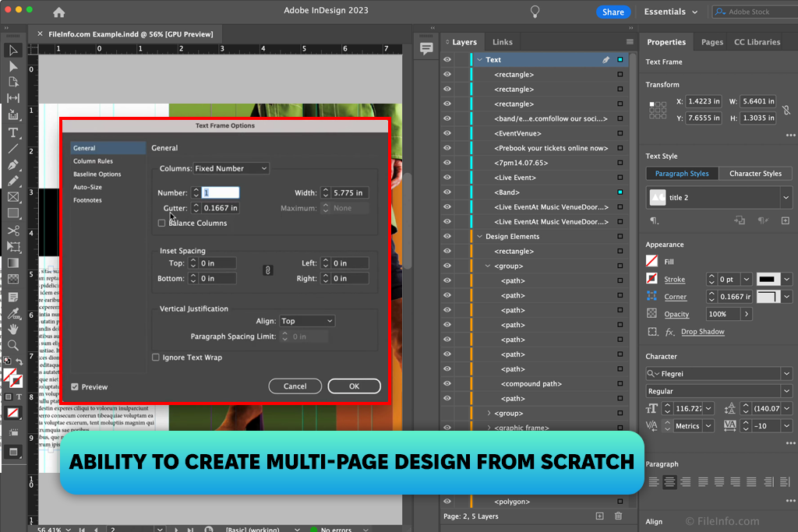Click OK in Text Frame Options
This screenshot has height=532, width=798.
coord(355,386)
